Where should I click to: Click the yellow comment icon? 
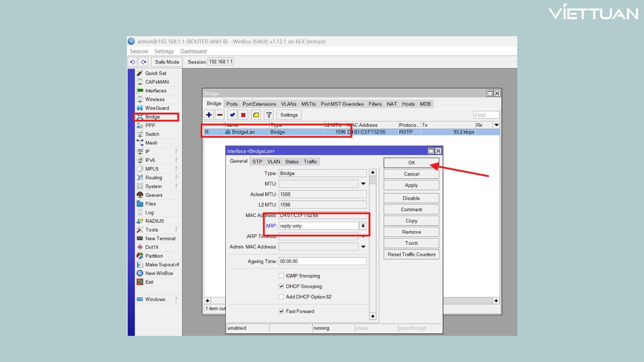tap(256, 115)
